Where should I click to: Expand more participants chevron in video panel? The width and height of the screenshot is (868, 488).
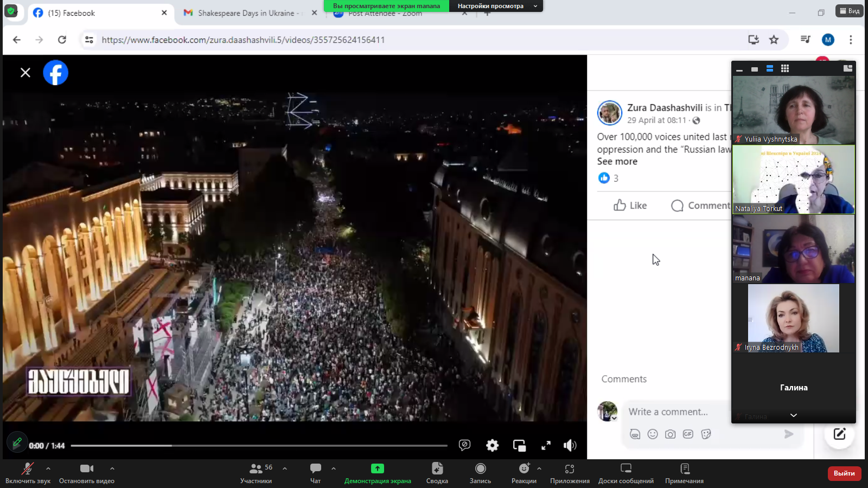point(793,415)
